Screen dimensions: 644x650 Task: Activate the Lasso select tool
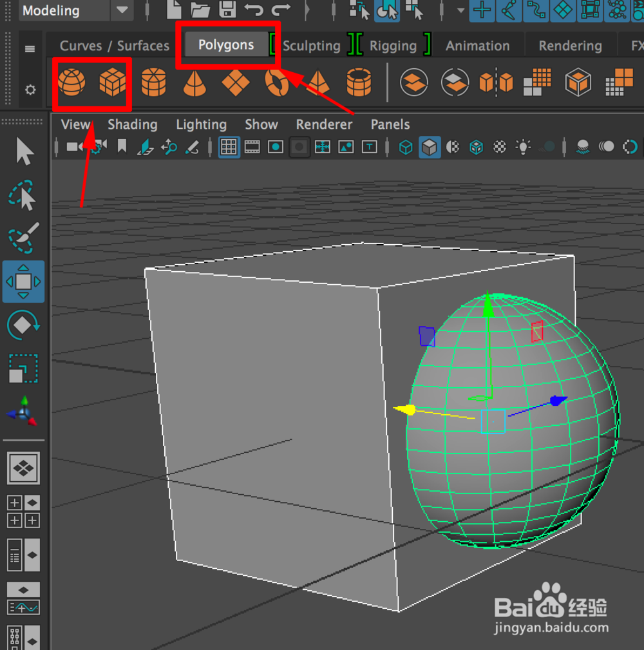[x=23, y=195]
